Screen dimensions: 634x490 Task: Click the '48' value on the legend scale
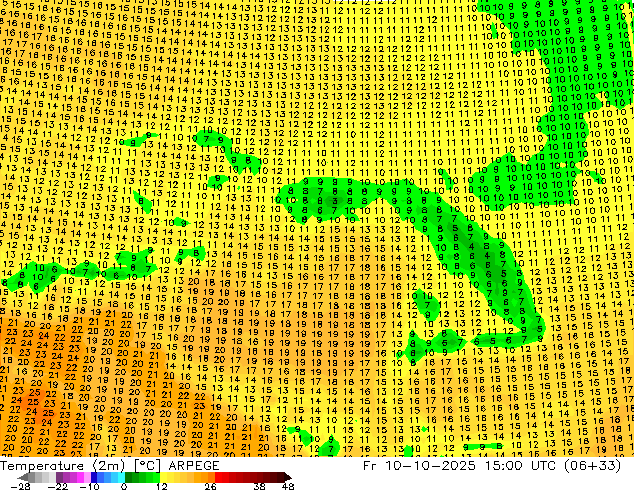(288, 486)
